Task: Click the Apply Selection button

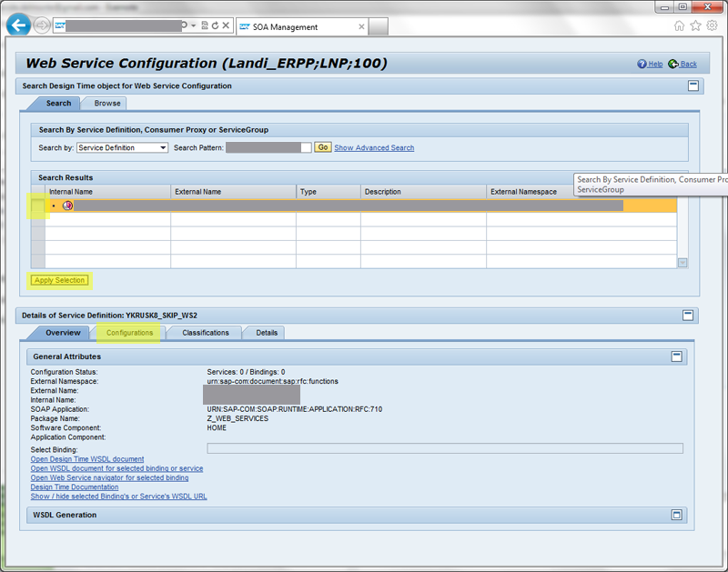Action: coord(59,280)
